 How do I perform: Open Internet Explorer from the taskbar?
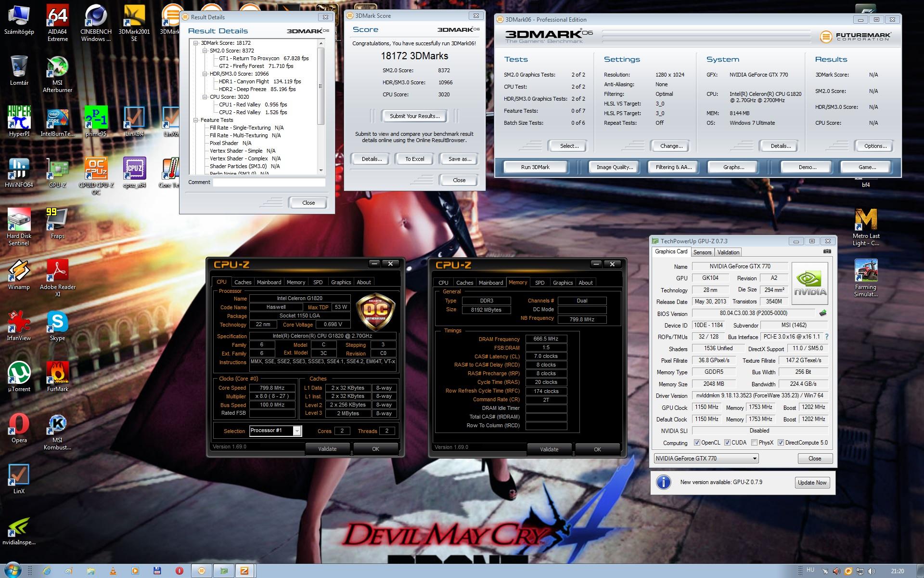47,571
